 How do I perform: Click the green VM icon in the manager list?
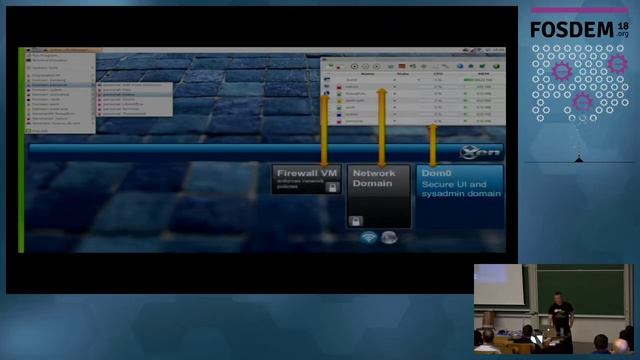pos(339,94)
